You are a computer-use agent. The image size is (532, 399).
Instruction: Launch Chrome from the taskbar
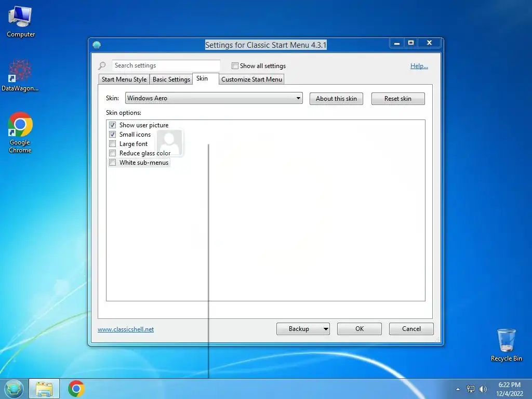76,389
